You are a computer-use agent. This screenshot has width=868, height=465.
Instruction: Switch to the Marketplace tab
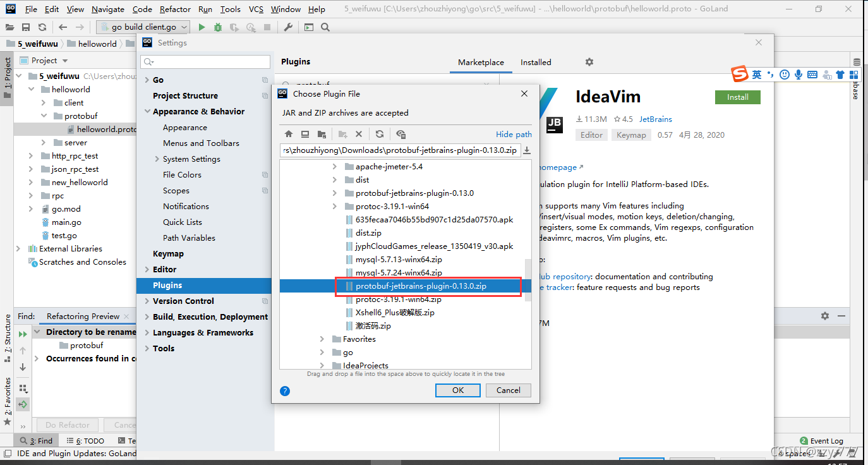(x=481, y=62)
